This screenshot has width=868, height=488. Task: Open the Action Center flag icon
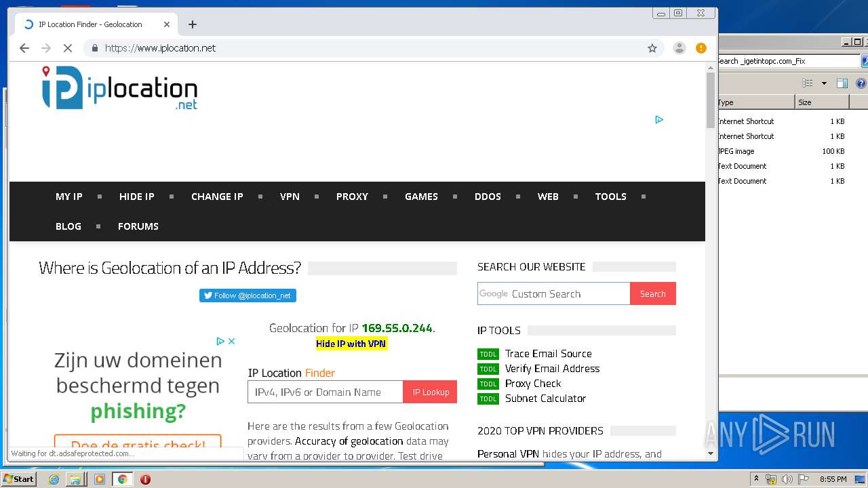[x=804, y=479]
